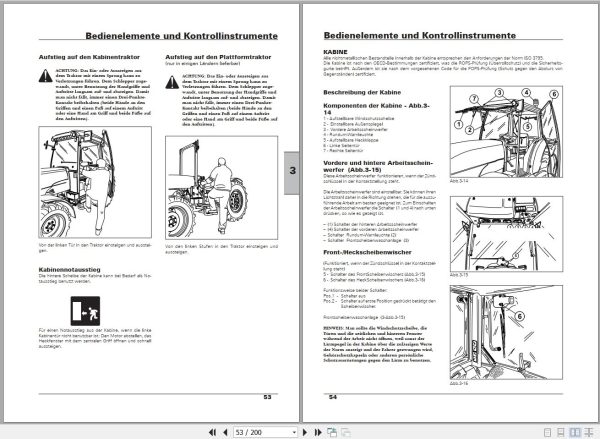
Task: Click heading 'Beschreibung der Kabine'
Action: (362, 92)
